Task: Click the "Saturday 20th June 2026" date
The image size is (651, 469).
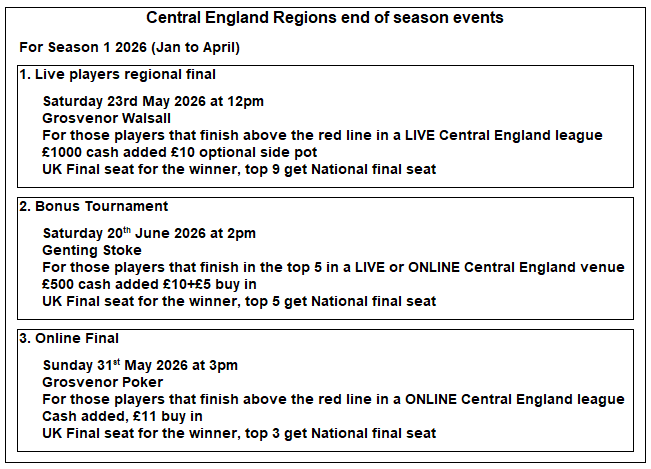Action: pyautogui.click(x=149, y=233)
